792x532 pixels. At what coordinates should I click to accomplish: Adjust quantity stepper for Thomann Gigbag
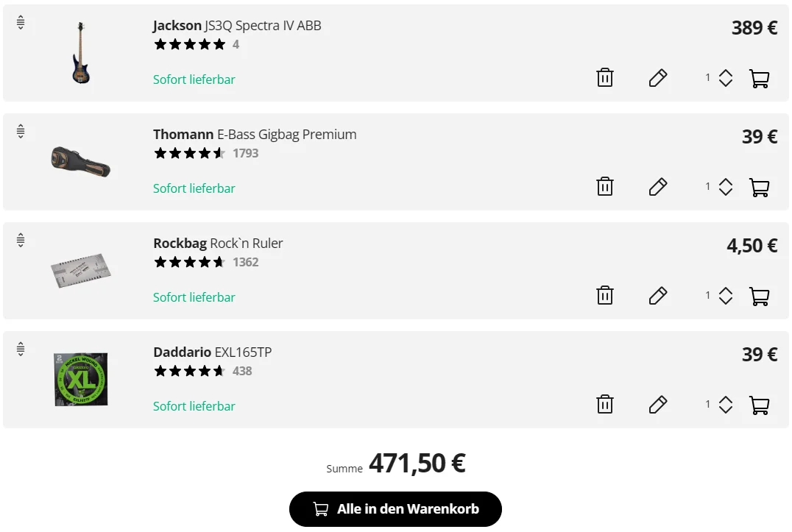[725, 187]
